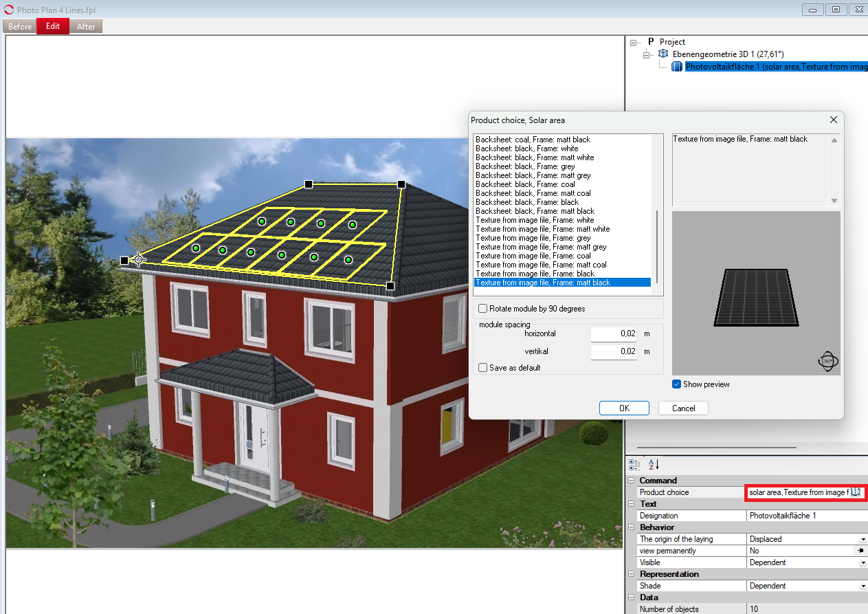Open The origin of the laying dropdown
Screen dimensions: 868x614
[x=863, y=539]
